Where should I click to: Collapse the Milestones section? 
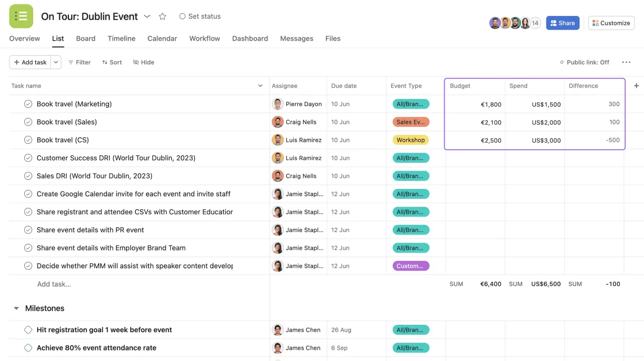pos(16,308)
